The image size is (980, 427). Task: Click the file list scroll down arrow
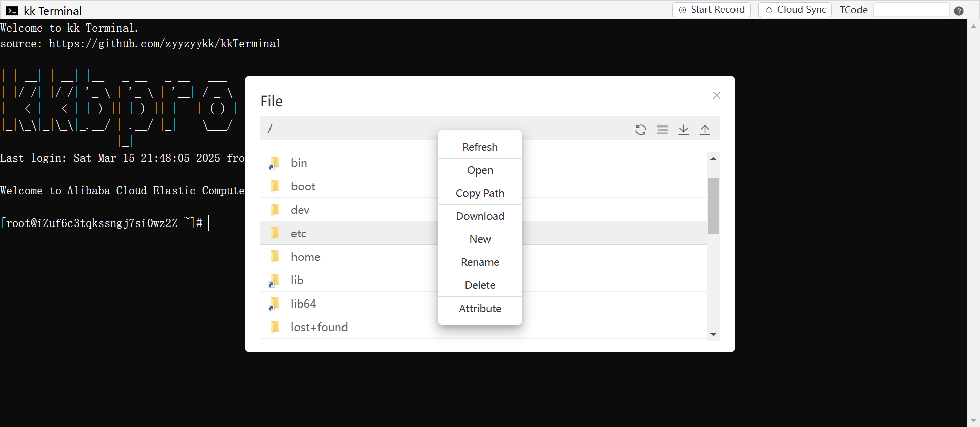point(713,335)
